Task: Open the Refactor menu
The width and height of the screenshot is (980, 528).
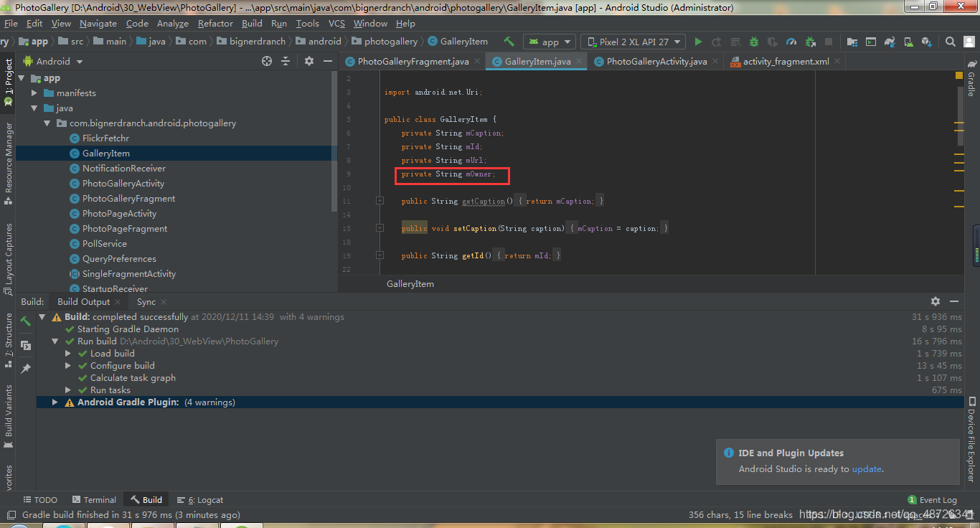Action: (215, 24)
